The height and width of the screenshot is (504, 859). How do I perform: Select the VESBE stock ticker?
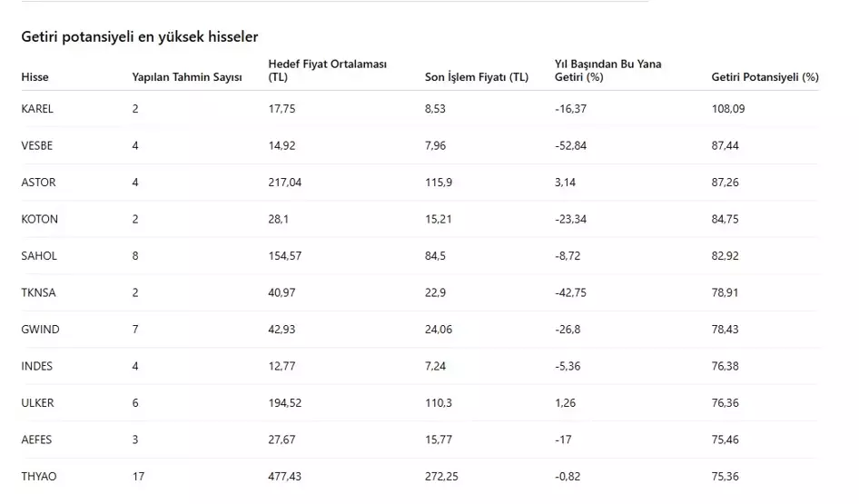38,145
